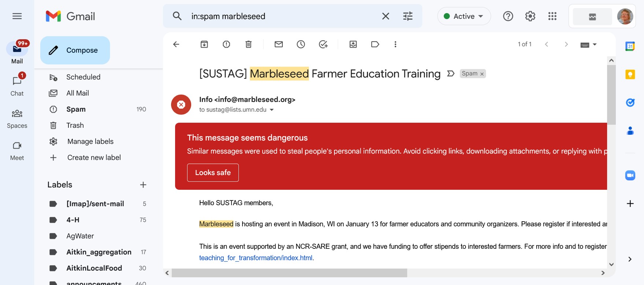Screen dimensions: 644x285
Task: Go back to the spam results list
Action: [x=176, y=44]
